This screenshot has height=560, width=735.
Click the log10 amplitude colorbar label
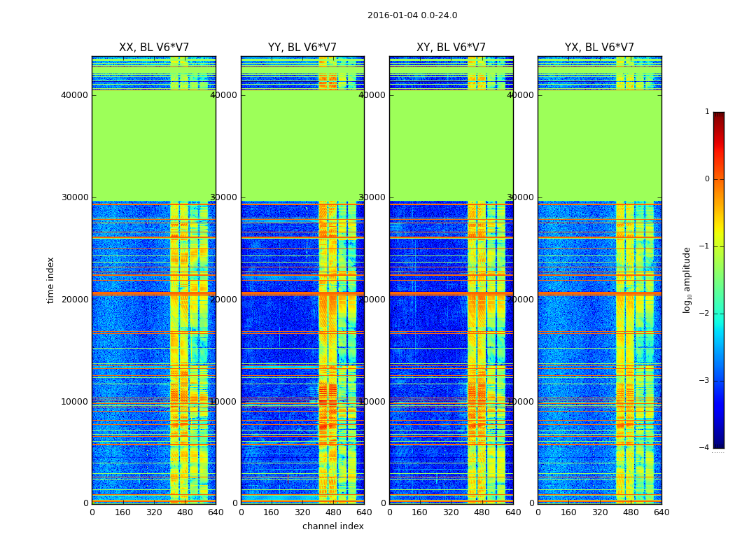[687, 280]
